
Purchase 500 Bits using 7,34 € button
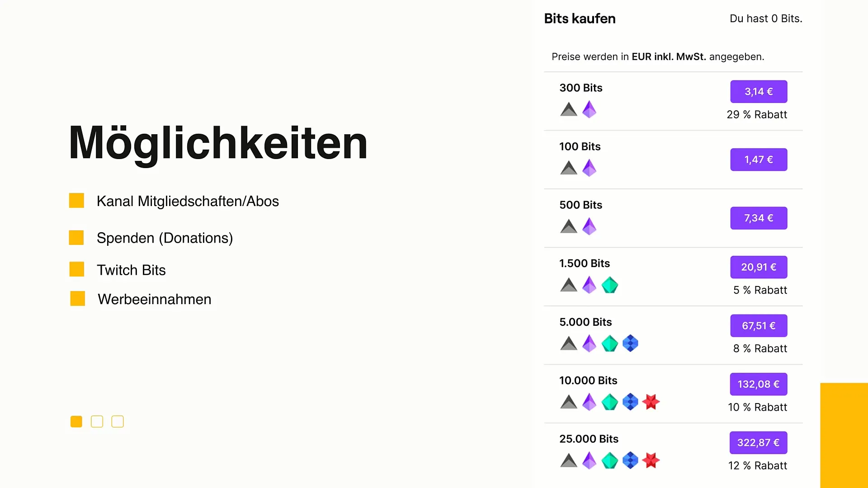click(x=759, y=218)
